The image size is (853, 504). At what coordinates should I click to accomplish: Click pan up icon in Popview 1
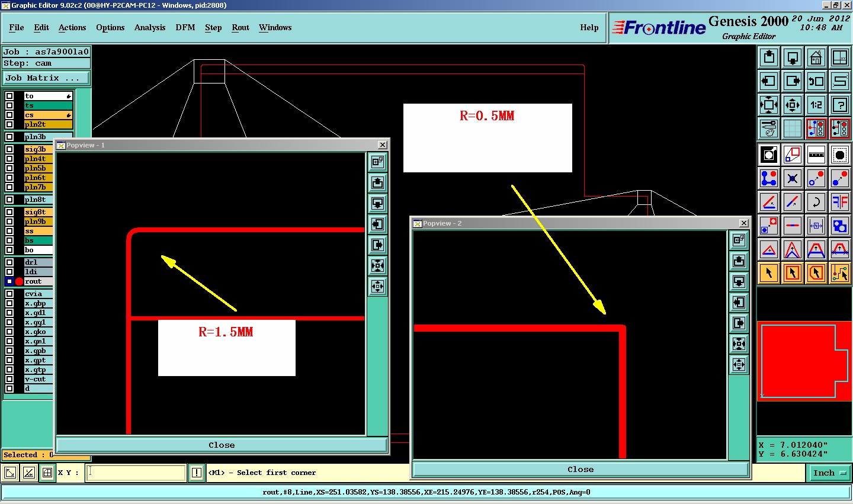pyautogui.click(x=377, y=183)
